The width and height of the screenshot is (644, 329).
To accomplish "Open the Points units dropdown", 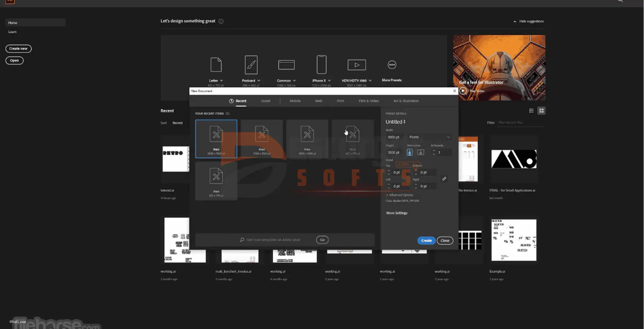I will pos(429,137).
